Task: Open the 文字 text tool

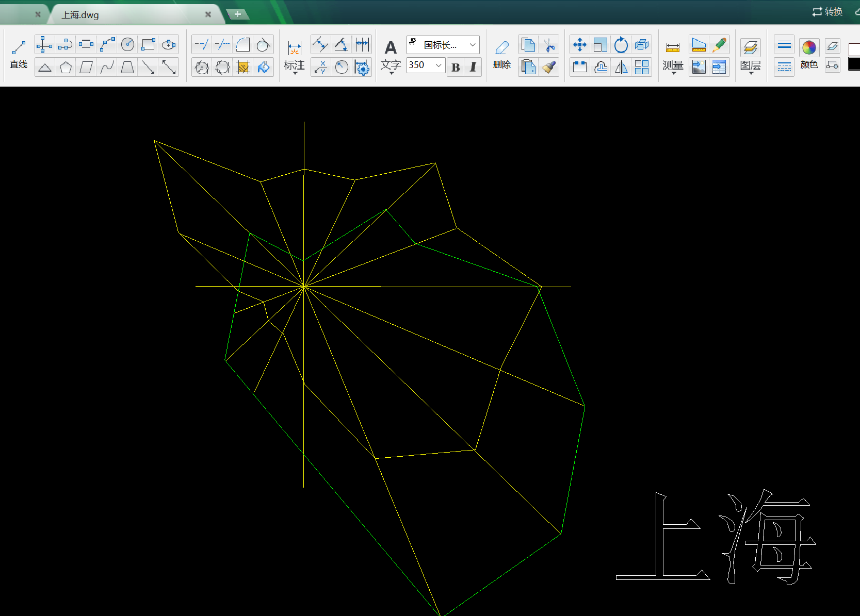Action: [391, 57]
